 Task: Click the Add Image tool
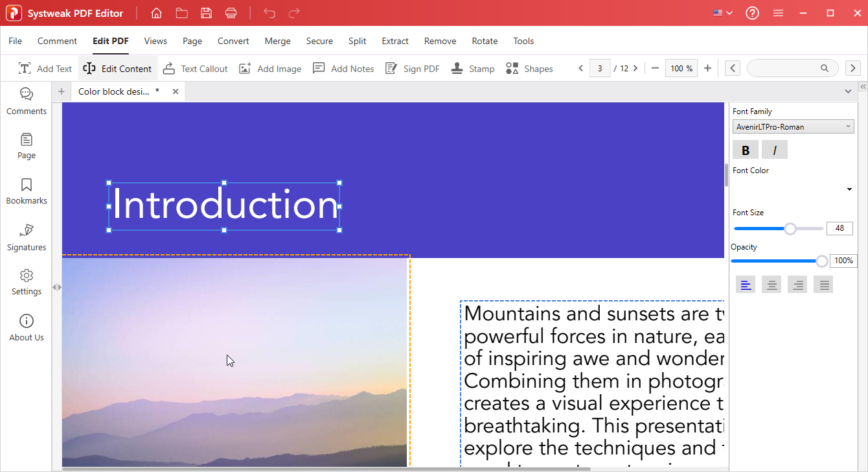click(269, 68)
